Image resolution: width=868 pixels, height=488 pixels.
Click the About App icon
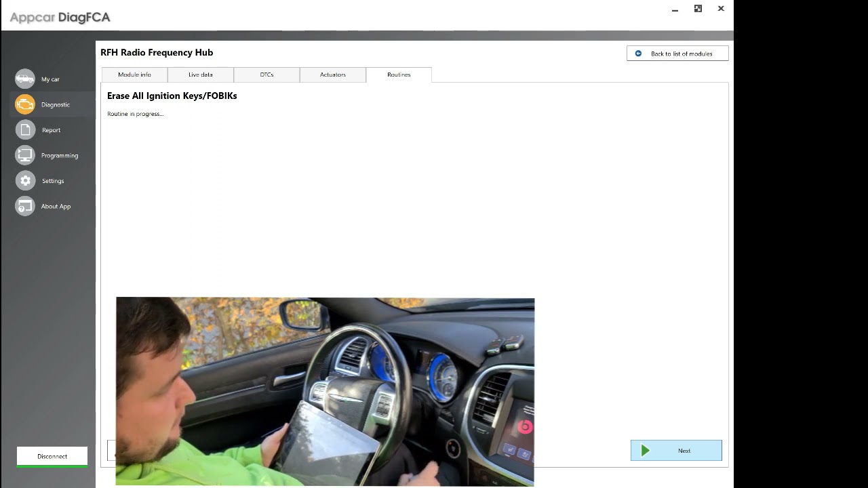click(25, 206)
